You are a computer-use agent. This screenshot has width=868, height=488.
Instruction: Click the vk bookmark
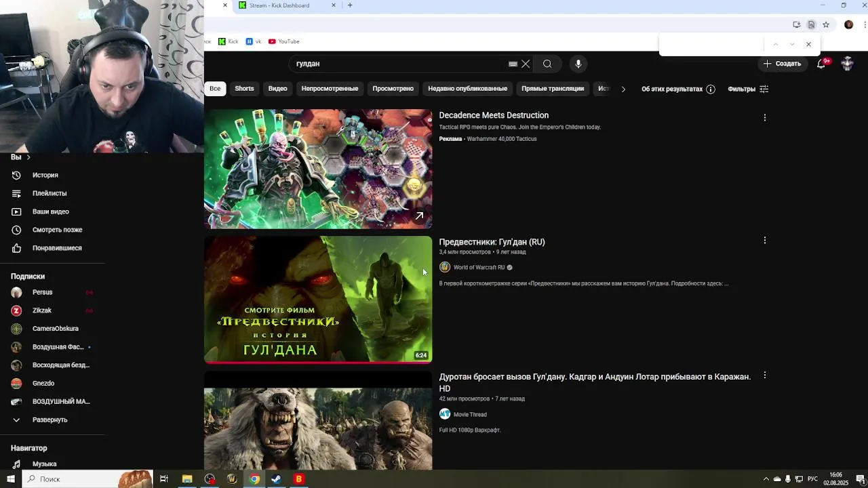(254, 41)
